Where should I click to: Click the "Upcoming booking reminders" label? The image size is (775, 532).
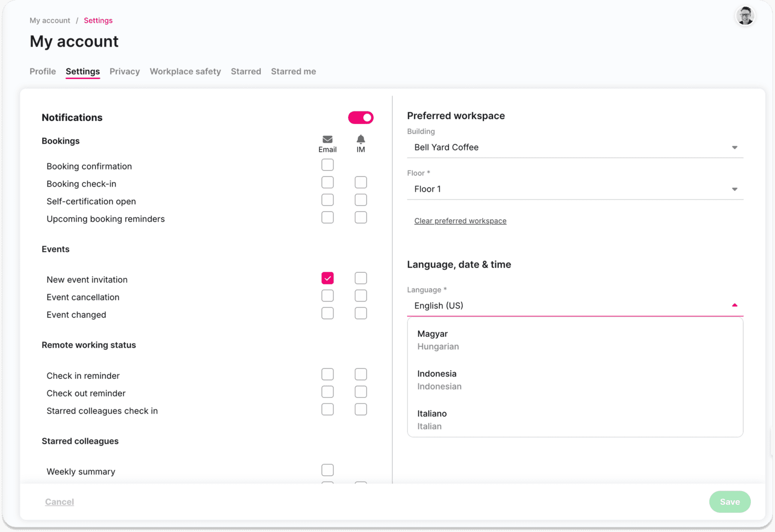click(x=106, y=219)
